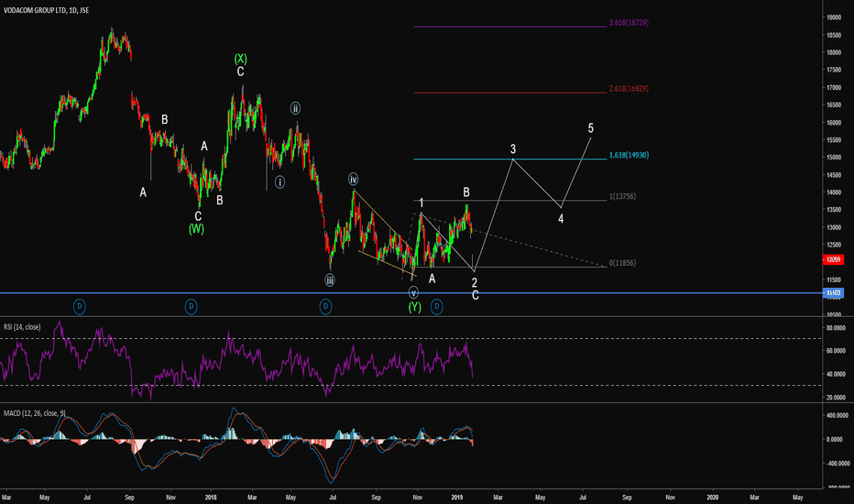This screenshot has height=504, width=854.
Task: Select the green (X) wave label
Action: [x=240, y=59]
